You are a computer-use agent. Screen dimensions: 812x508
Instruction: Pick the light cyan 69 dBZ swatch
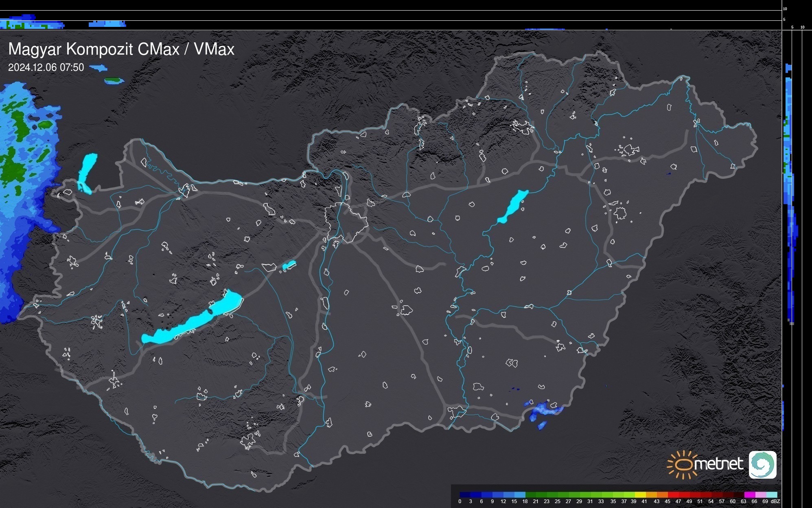pos(771,495)
